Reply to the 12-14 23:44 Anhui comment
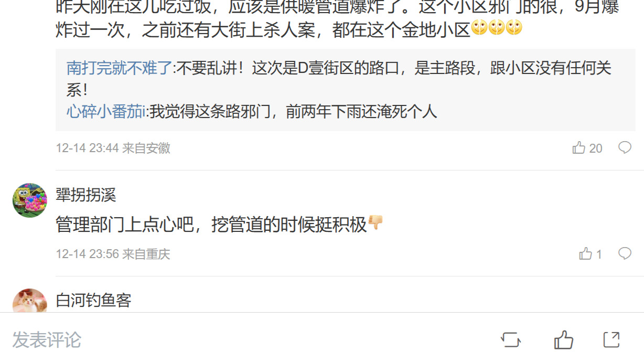Image resolution: width=644 pixels, height=352 pixels. tap(625, 148)
